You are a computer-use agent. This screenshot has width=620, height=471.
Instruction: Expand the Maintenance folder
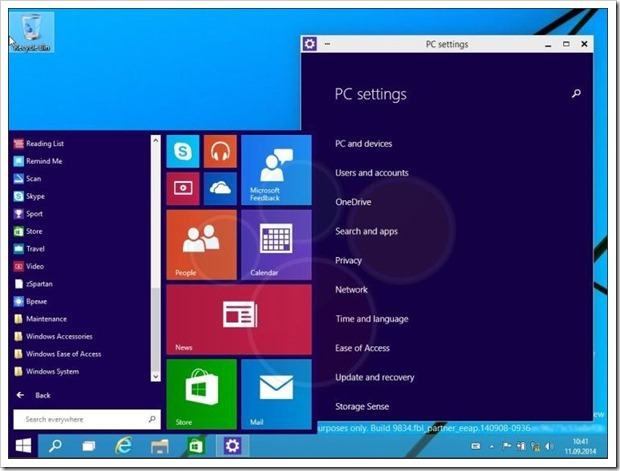tap(47, 319)
